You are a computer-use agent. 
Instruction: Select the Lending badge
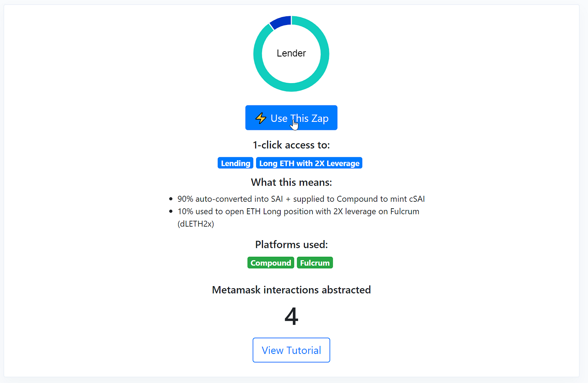point(235,163)
